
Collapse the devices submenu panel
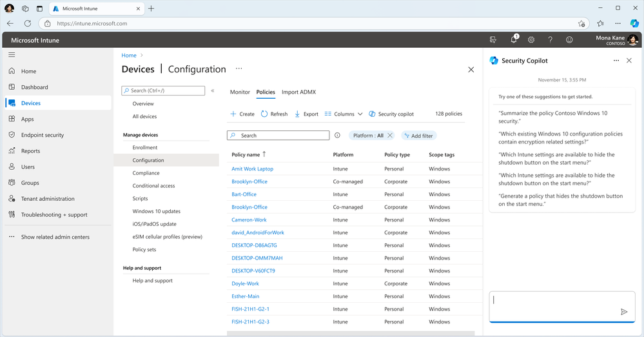[213, 90]
